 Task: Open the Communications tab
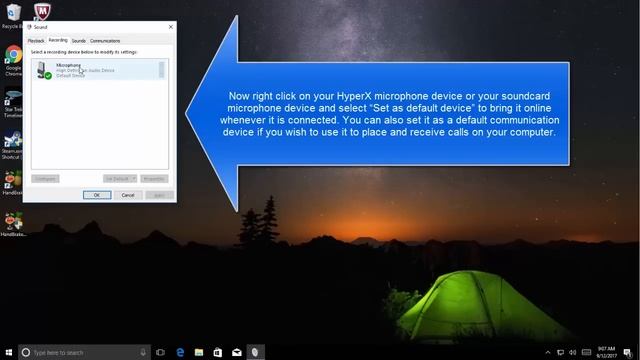pyautogui.click(x=105, y=41)
